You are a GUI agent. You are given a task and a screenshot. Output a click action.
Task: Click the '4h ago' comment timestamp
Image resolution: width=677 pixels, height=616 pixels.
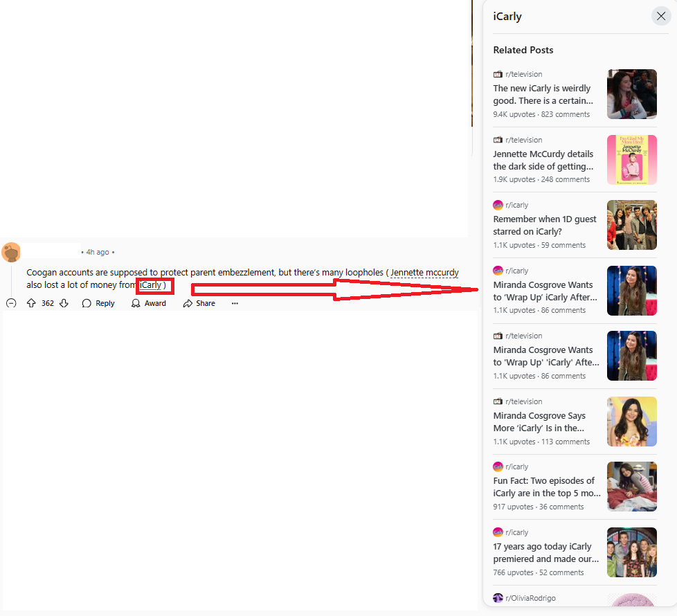98,252
